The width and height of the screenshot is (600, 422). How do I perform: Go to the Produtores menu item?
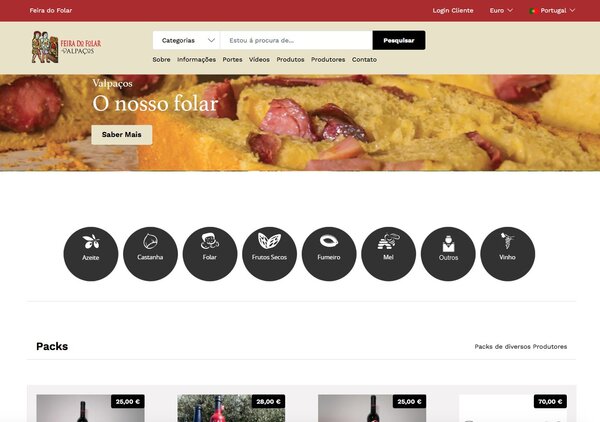(328, 60)
